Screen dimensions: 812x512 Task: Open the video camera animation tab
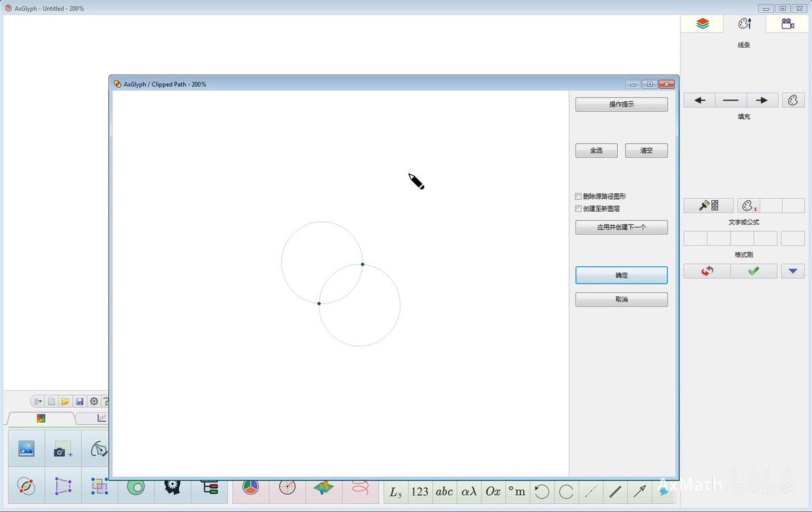click(787, 24)
